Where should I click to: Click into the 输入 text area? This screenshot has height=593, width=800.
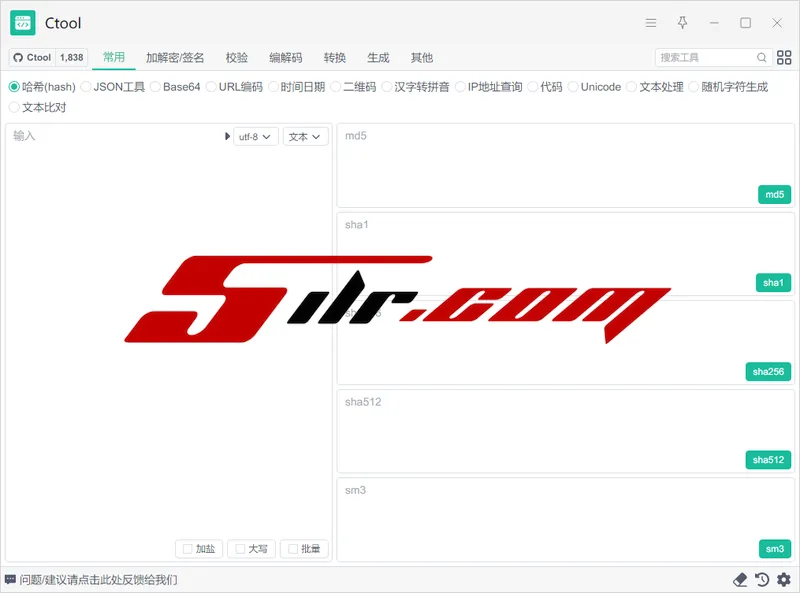pos(169,342)
